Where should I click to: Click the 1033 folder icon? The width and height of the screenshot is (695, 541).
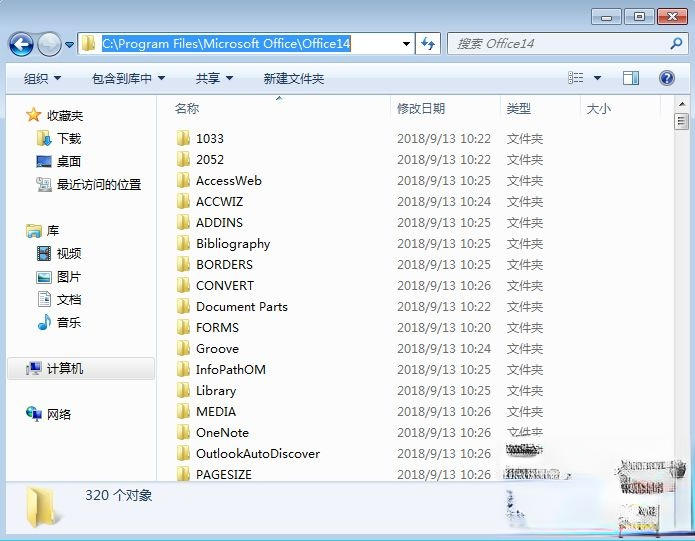(x=183, y=138)
